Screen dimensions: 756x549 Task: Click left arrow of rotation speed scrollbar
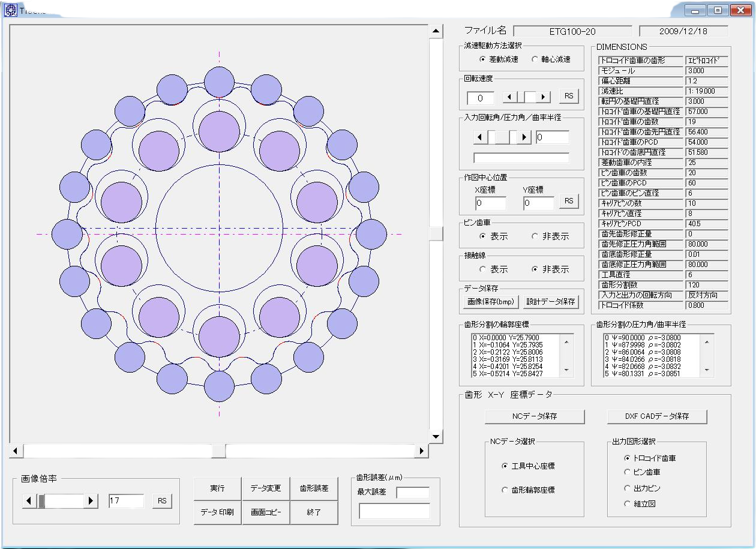(509, 97)
